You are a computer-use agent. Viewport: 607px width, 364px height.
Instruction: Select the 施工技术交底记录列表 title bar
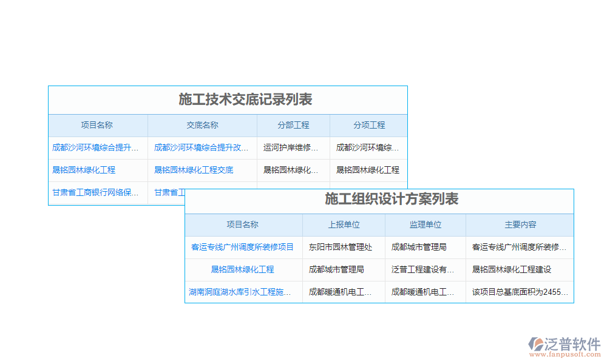coord(228,101)
